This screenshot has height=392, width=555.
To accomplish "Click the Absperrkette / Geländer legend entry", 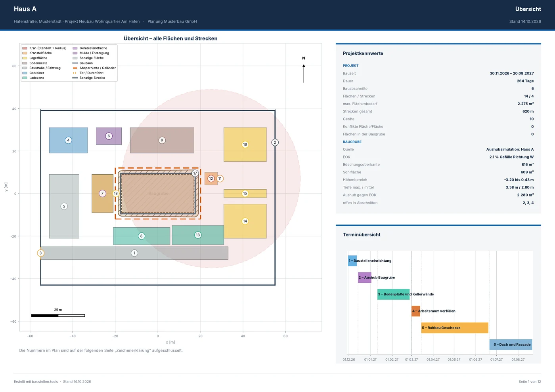I will (x=94, y=68).
